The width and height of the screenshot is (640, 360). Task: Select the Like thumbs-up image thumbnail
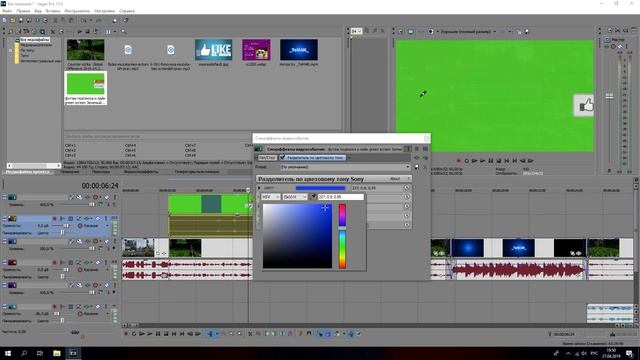coord(213,50)
